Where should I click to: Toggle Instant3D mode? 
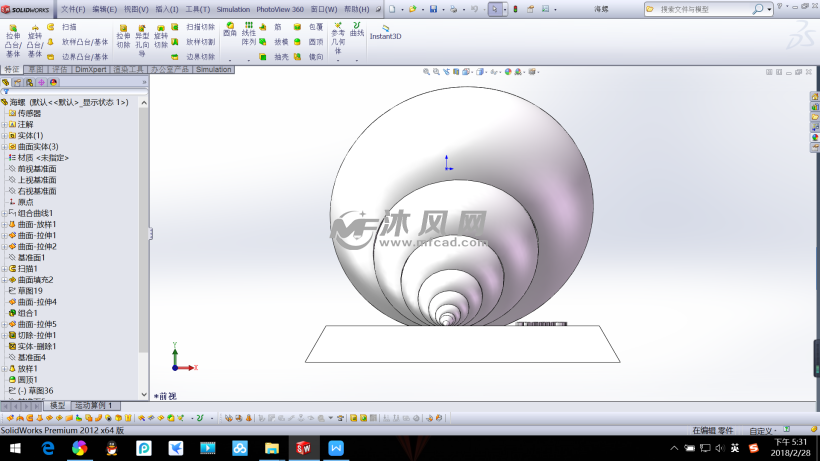pos(385,32)
